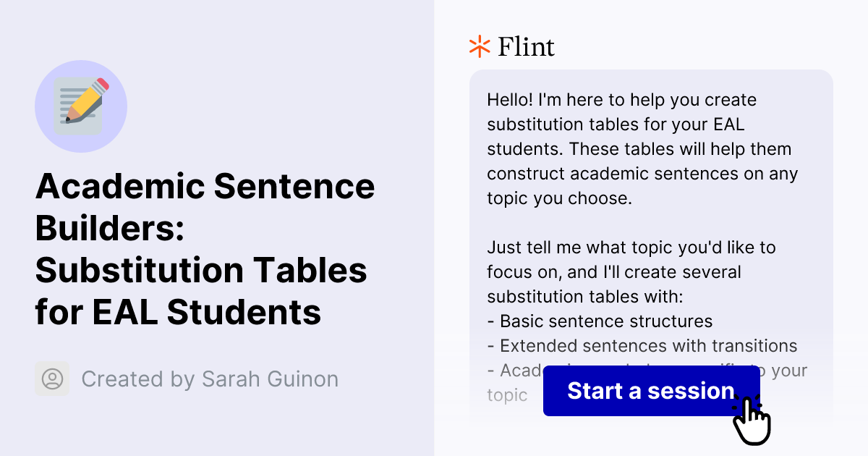Click the Created by Sarah Guinon label

210,379
